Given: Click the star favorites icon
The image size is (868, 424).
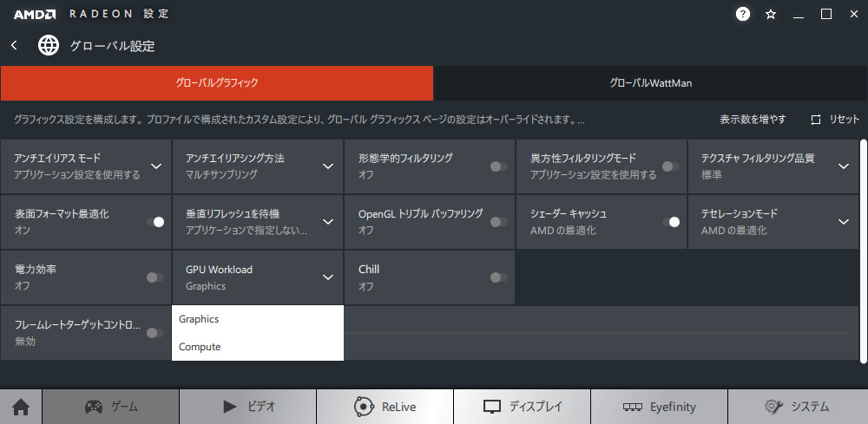Looking at the screenshot, I should pos(770,15).
